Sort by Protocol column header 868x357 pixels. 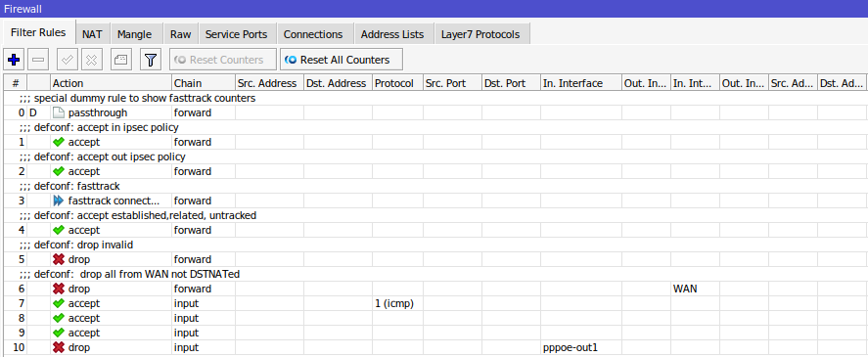[397, 83]
